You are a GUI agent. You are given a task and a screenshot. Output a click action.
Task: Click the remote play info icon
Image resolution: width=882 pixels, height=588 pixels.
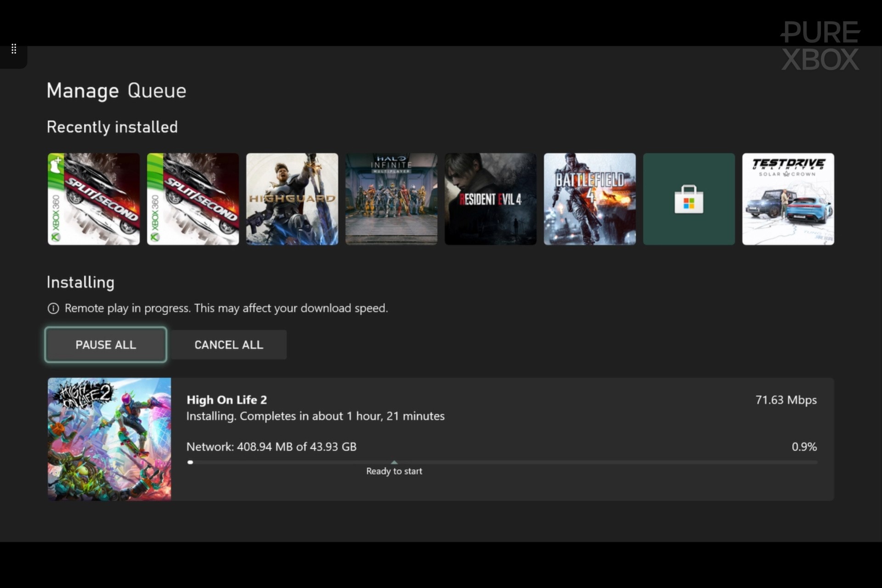53,308
